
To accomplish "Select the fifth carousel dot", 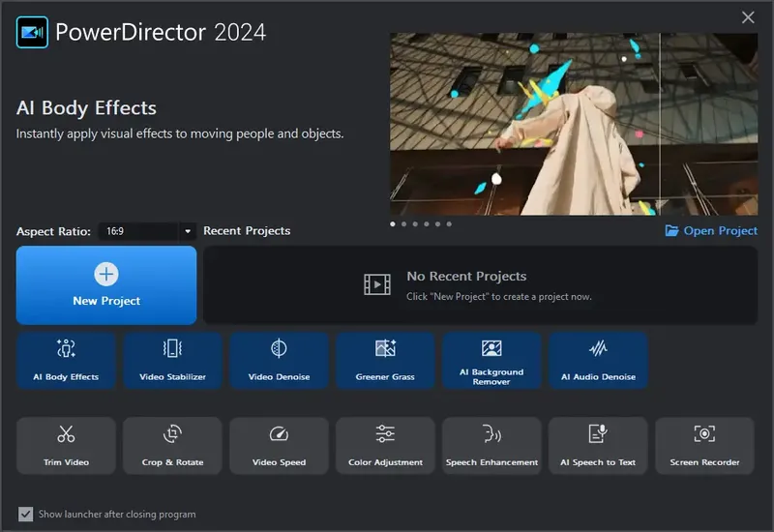I will [438, 224].
